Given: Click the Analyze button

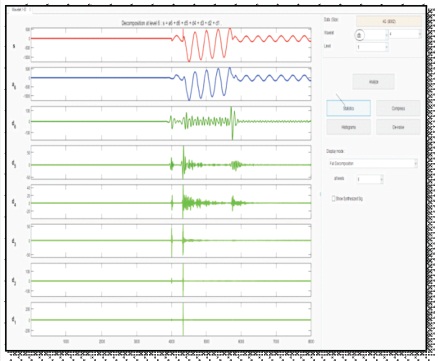Looking at the screenshot, I should click(x=373, y=82).
